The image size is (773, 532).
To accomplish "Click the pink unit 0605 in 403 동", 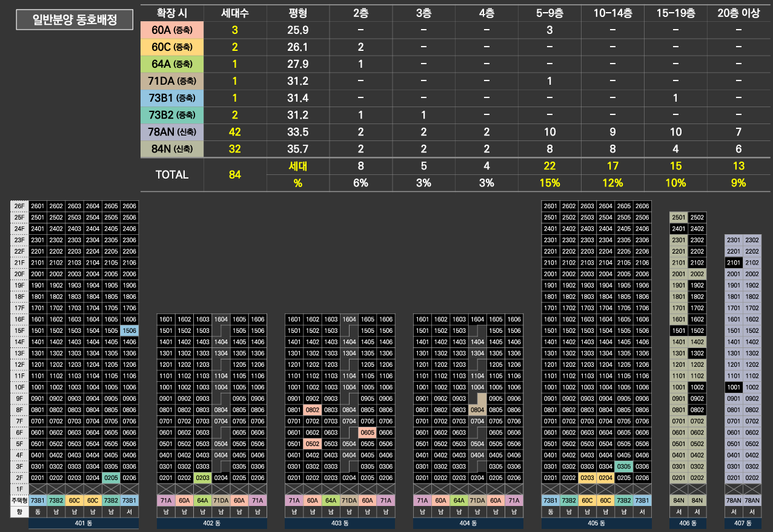I will (x=367, y=433).
